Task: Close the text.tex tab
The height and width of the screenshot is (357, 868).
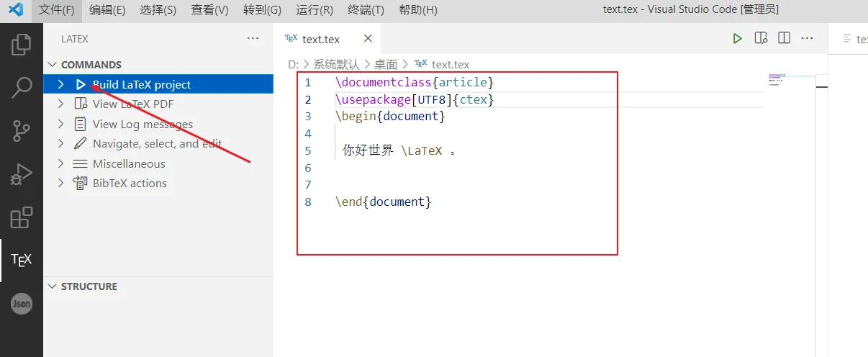Action: (368, 39)
